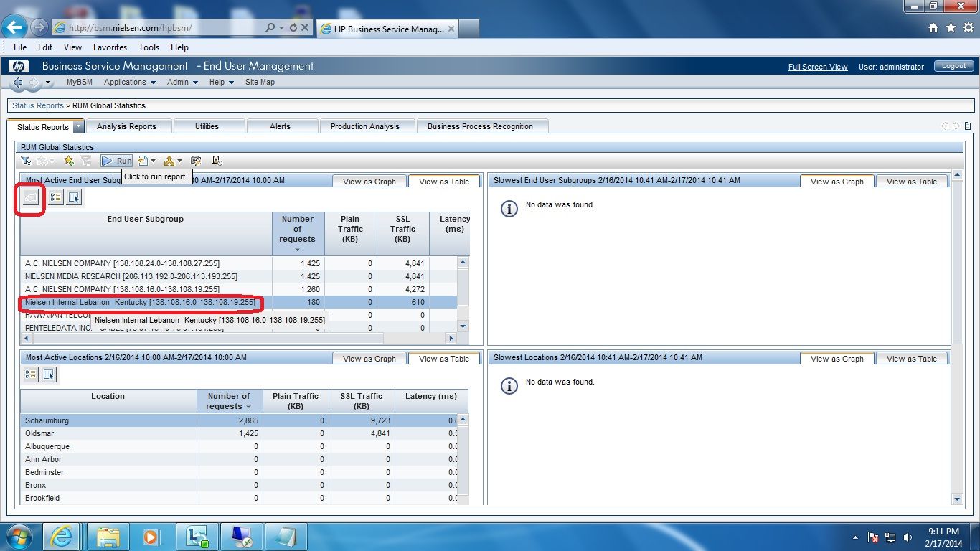Click the select columns icon in Most Active Locations panel
The image size is (980, 551).
click(x=49, y=375)
